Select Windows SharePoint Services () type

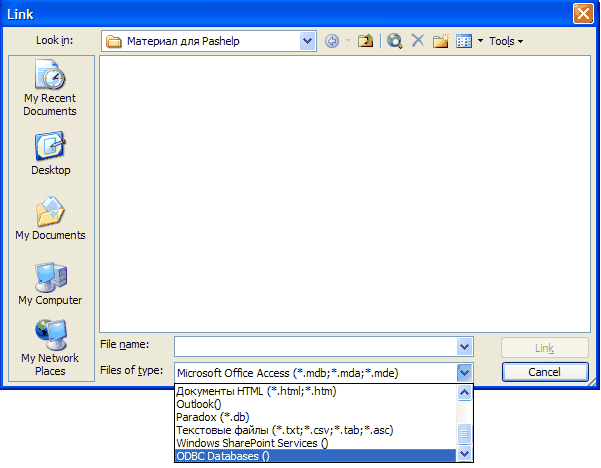pyautogui.click(x=315, y=443)
